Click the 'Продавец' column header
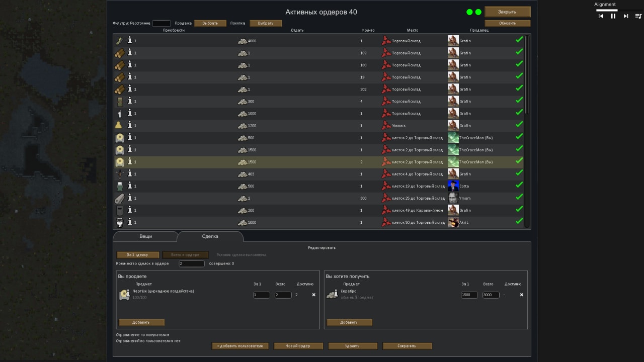Viewport: 644px width, 362px height. 479,30
